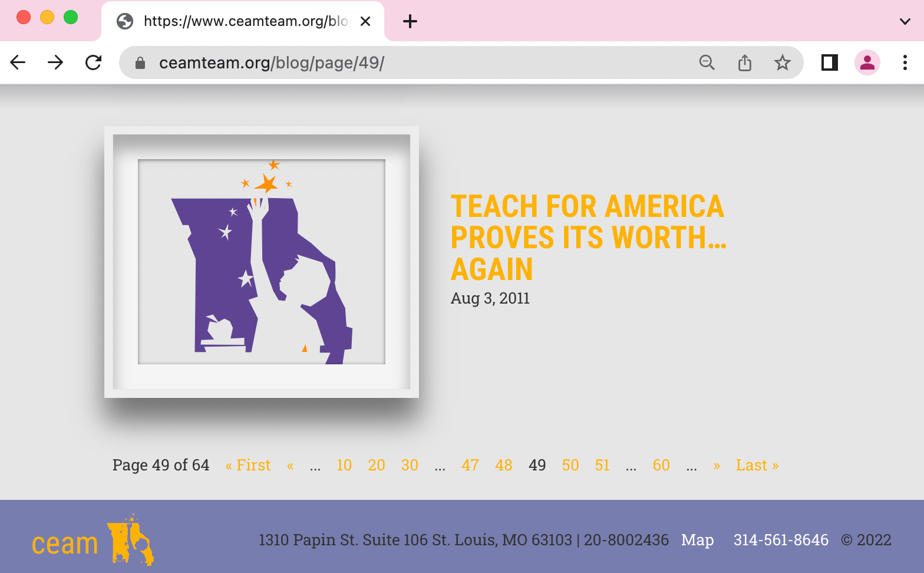The height and width of the screenshot is (573, 924).
Task: Go forward with the browser forward arrow
Action: [55, 62]
